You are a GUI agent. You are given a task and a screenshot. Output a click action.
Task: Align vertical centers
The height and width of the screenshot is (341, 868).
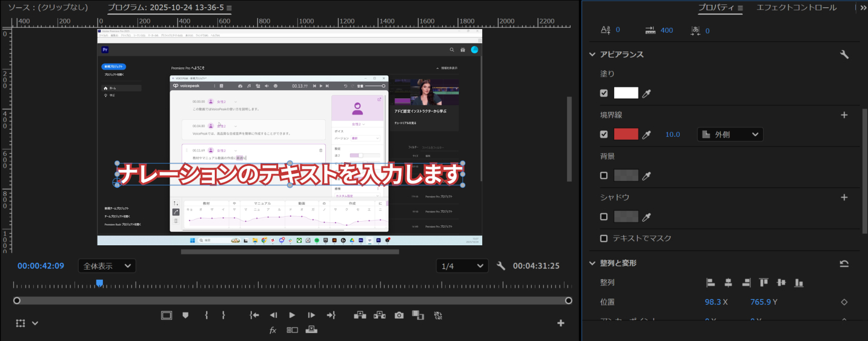781,282
